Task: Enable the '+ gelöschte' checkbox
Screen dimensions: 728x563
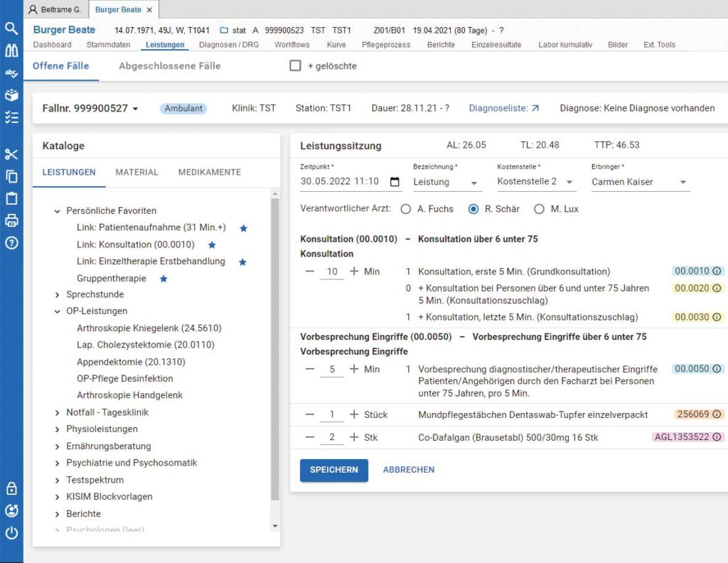Action: (x=296, y=65)
